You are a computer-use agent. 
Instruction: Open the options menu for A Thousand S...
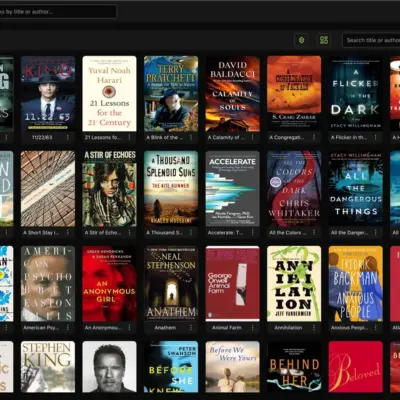[x=191, y=233]
